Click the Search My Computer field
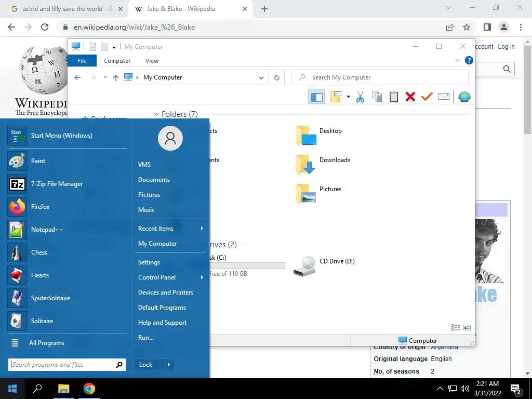The width and height of the screenshot is (532, 399). point(380,77)
